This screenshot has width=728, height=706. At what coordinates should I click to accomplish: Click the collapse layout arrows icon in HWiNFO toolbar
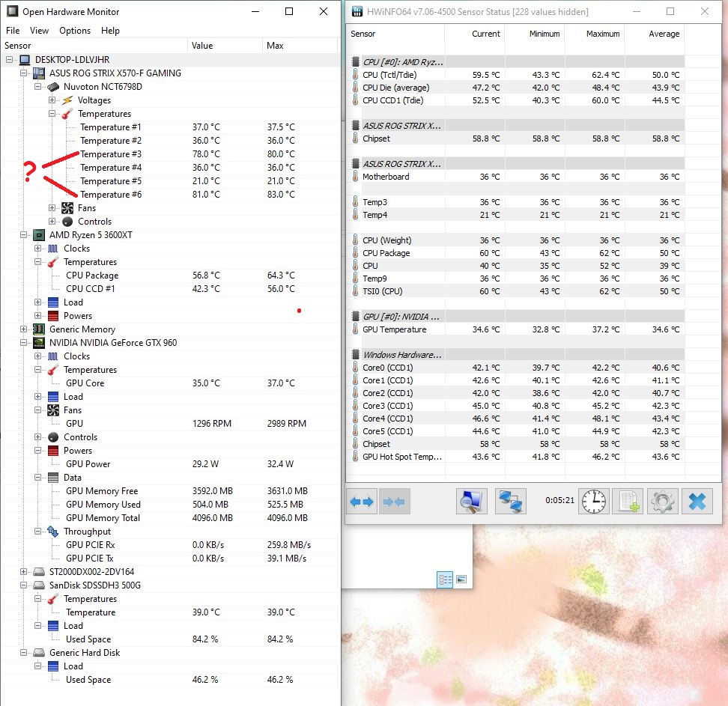[x=394, y=502]
